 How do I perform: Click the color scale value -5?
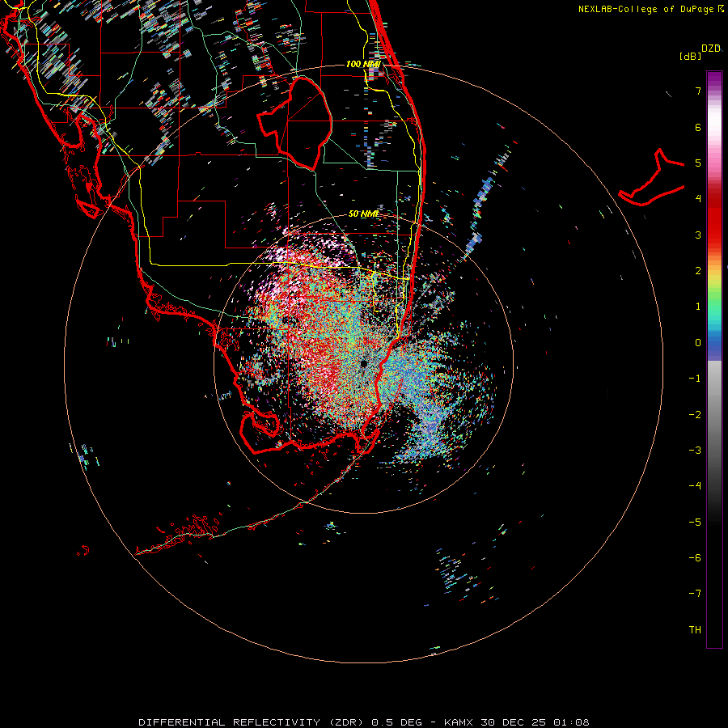point(695,523)
